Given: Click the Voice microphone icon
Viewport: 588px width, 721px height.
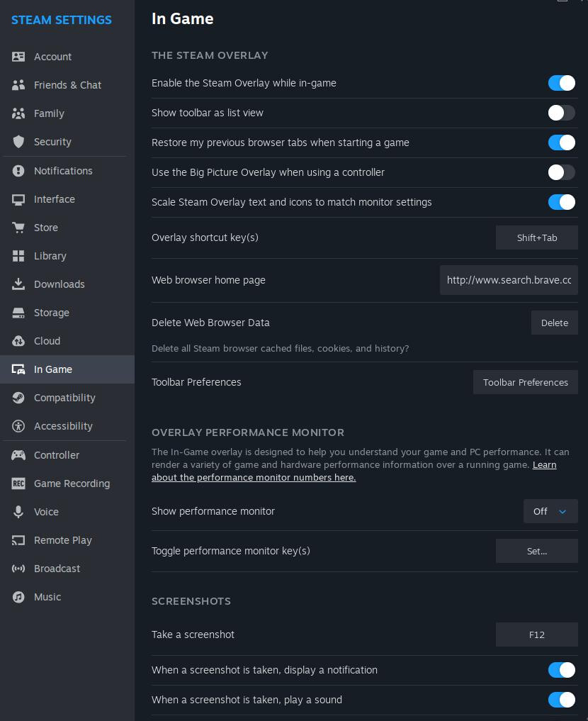Looking at the screenshot, I should 18,512.
